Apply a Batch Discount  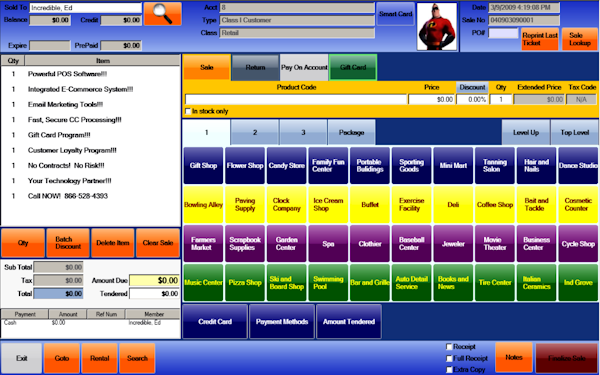[68, 243]
